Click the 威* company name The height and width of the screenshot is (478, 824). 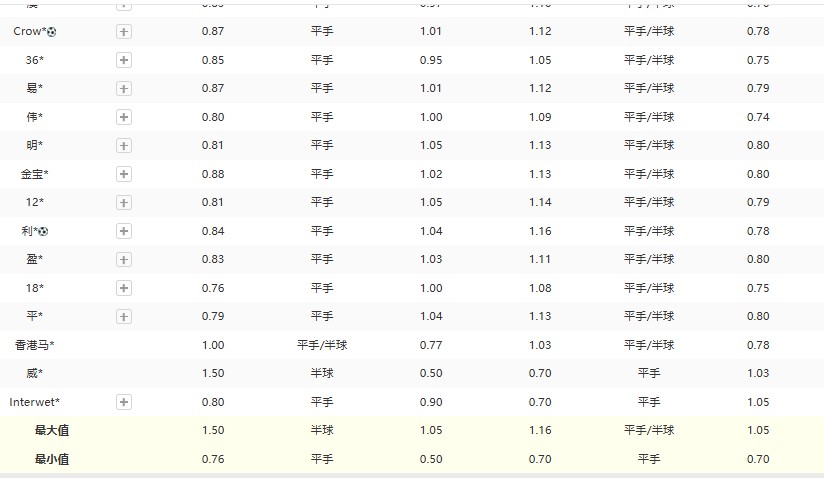34,373
